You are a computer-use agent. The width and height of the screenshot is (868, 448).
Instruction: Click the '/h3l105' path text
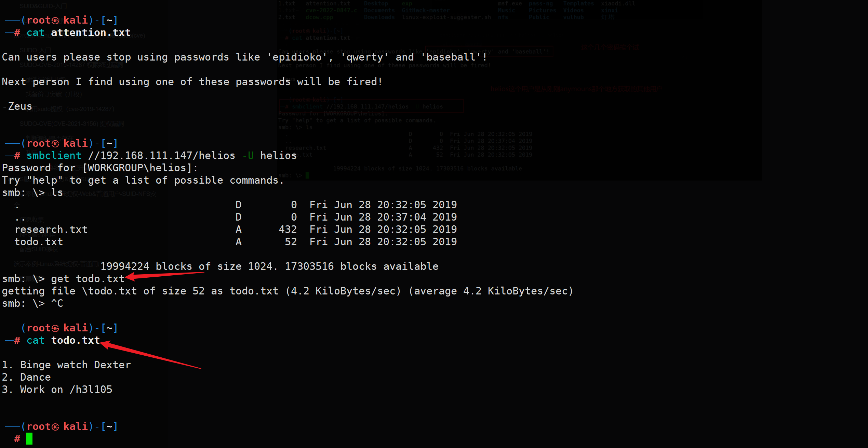tap(91, 390)
